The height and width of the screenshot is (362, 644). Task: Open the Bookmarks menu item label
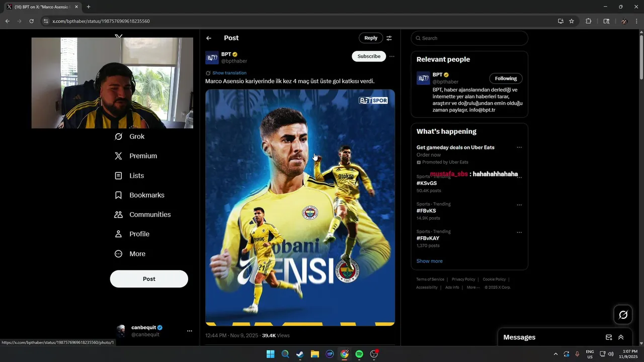[147, 195]
